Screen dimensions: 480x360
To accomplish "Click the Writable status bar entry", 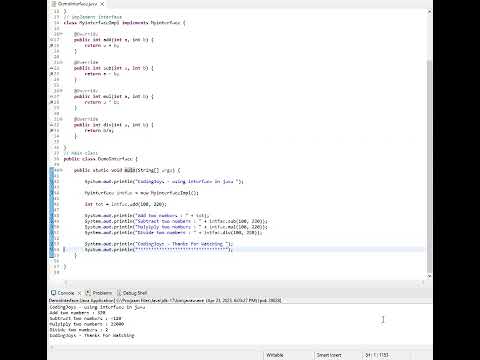I will 275,355.
